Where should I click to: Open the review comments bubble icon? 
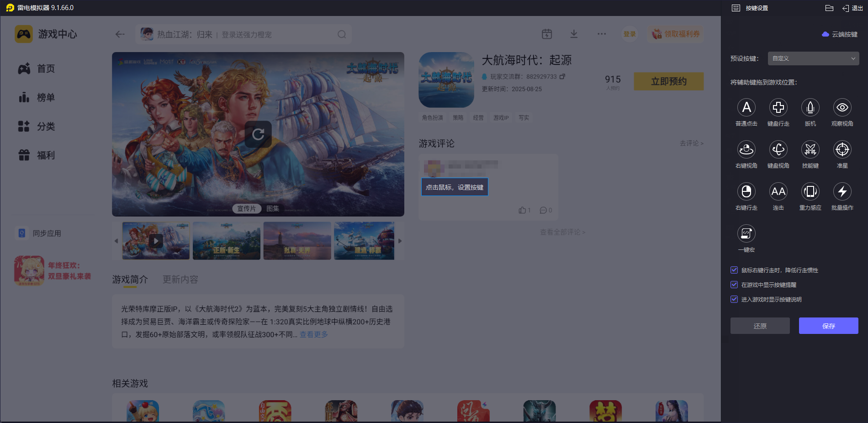pos(543,210)
